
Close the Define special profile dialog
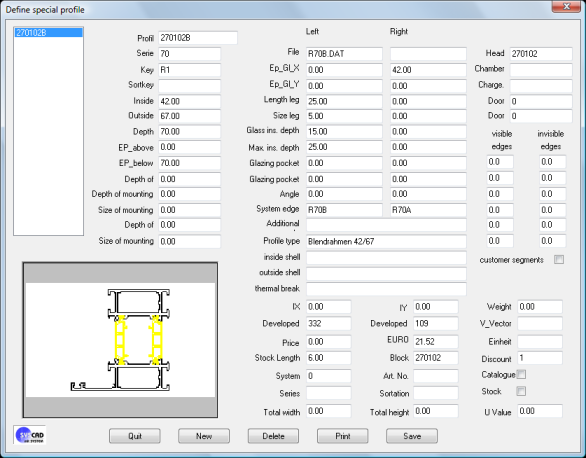click(566, 6)
